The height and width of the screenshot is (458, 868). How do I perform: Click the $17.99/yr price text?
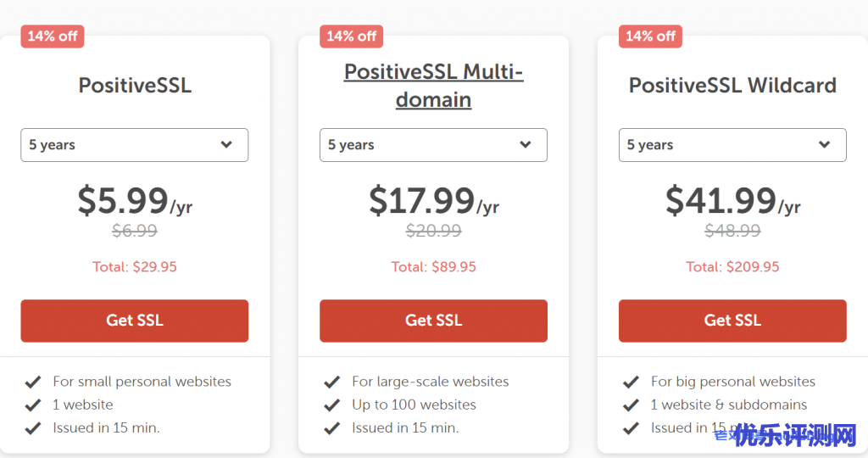tap(433, 201)
